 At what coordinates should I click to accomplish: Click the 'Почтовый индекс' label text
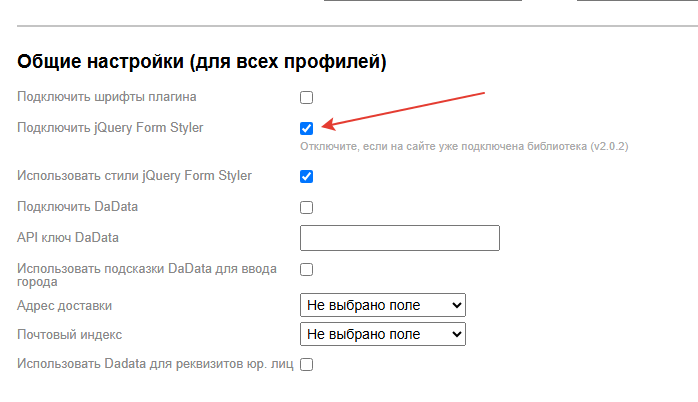(69, 334)
